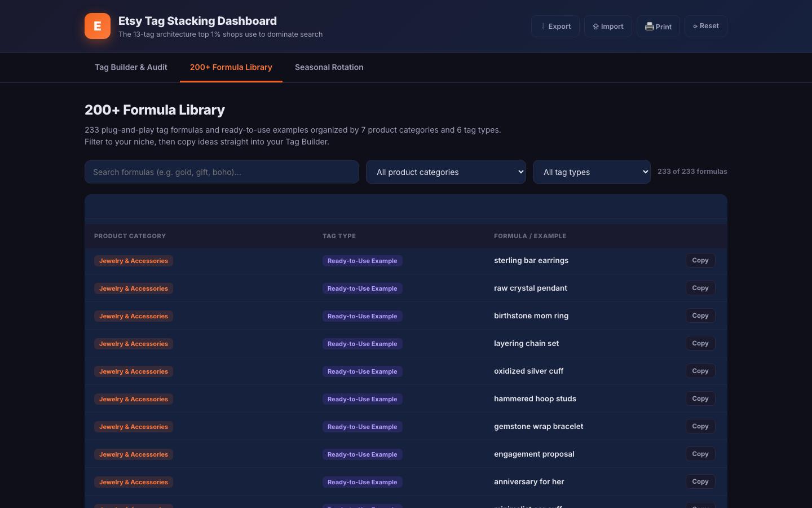Select the gemstone wrap bracelet text
Viewport: 812px width, 508px height.
coord(539,426)
